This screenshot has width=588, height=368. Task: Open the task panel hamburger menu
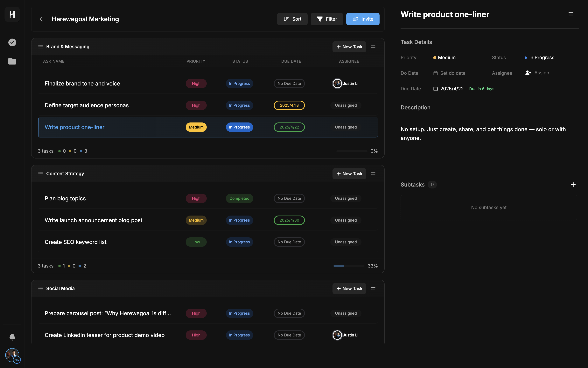(x=571, y=14)
